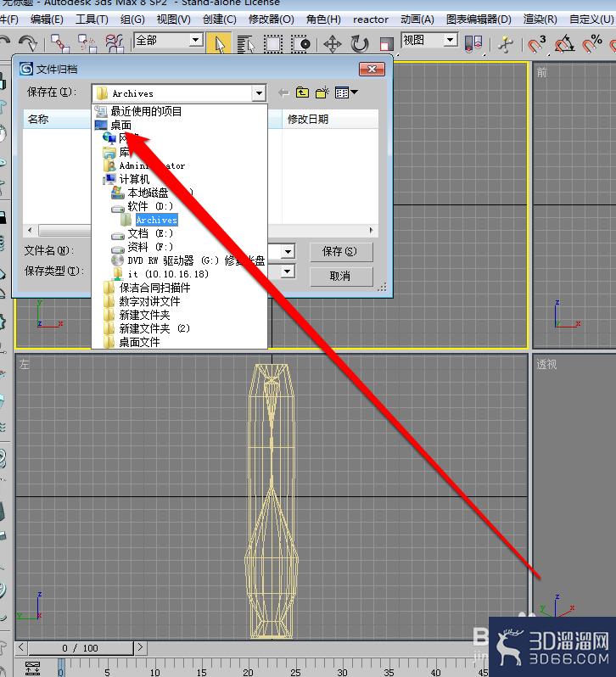
Task: Open the 修改器(O) menu
Action: (x=272, y=20)
